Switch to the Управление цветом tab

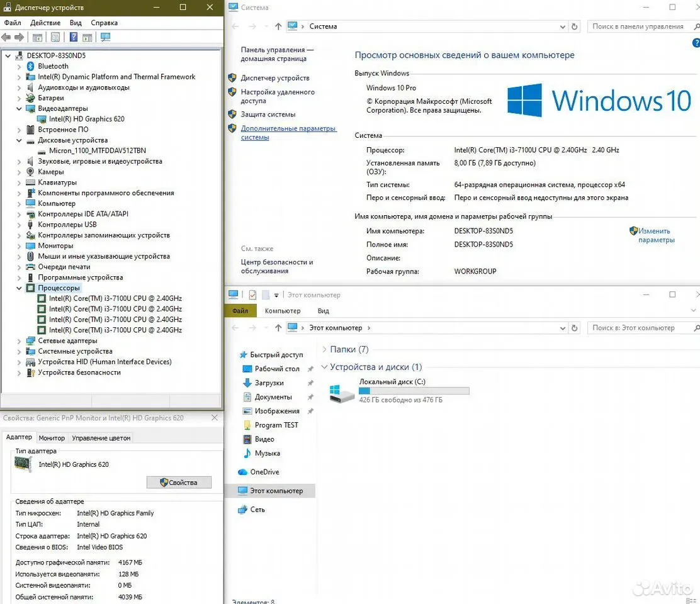pyautogui.click(x=101, y=438)
